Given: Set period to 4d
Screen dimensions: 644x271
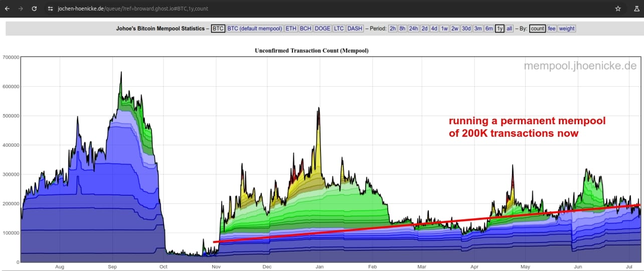Looking at the screenshot, I should tap(434, 29).
